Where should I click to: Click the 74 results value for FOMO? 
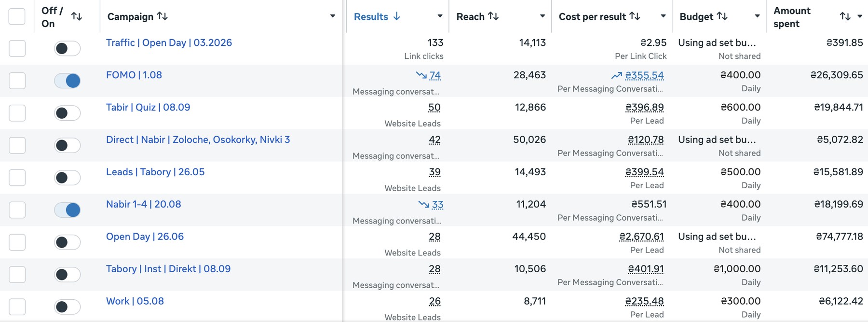[435, 75]
